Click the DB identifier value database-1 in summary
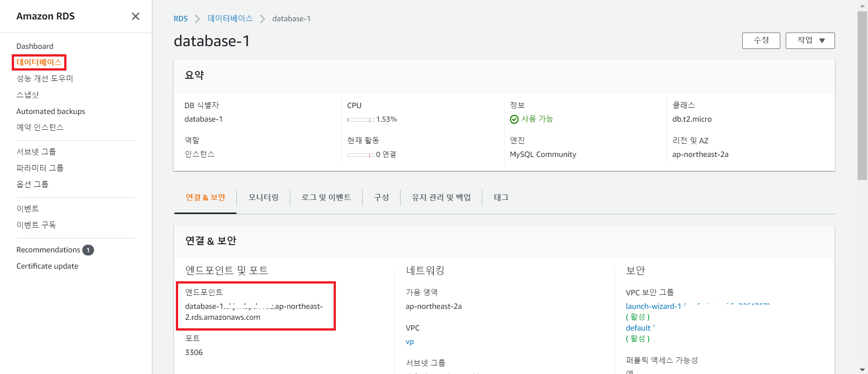Viewport: 868px width, 374px height. [203, 119]
